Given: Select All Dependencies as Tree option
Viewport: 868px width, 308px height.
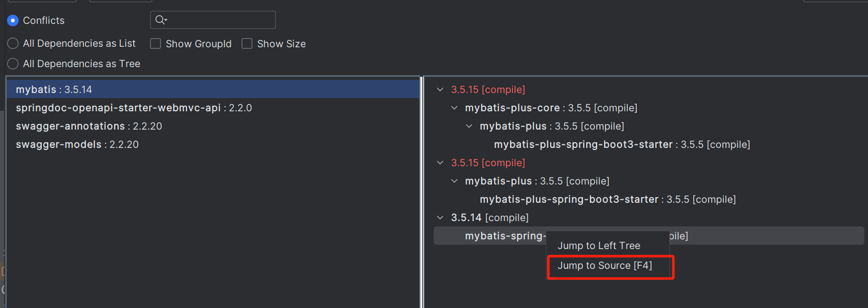Looking at the screenshot, I should (13, 64).
